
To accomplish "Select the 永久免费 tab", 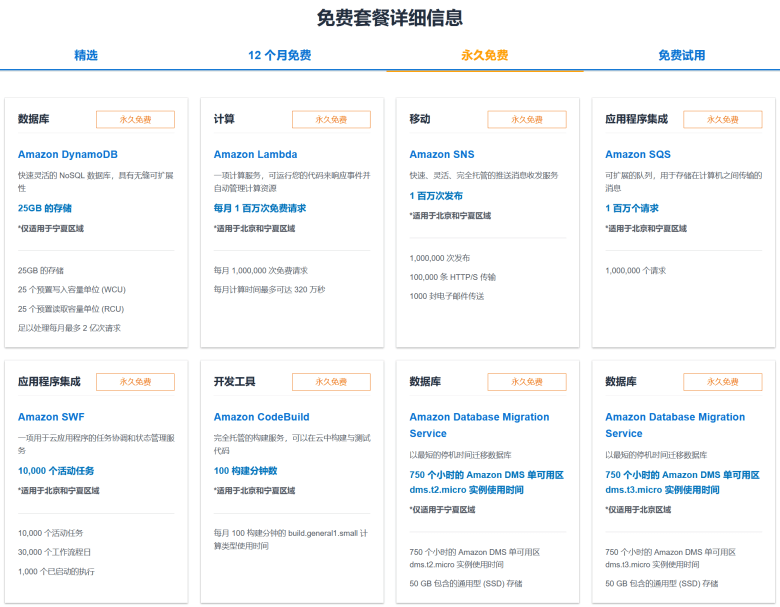I will point(484,55).
